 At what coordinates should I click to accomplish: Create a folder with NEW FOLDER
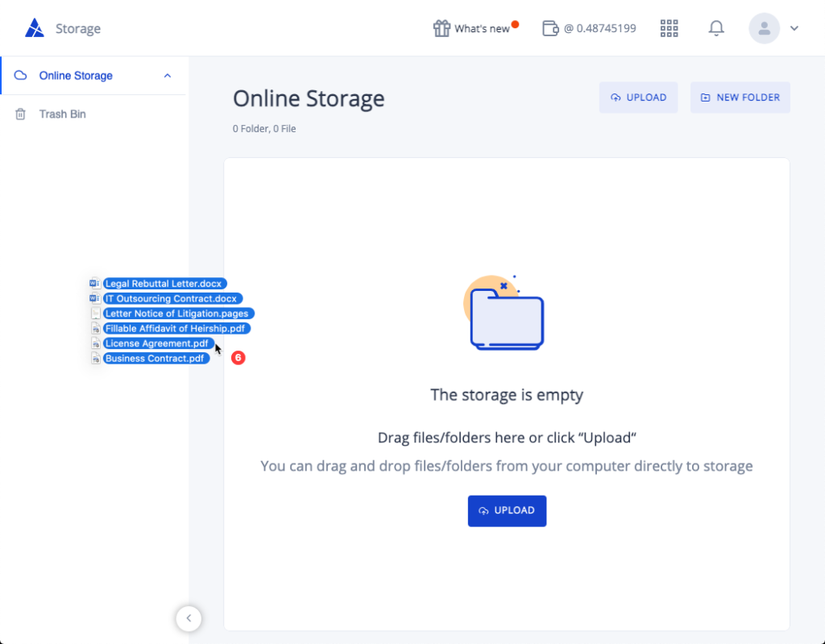pos(740,98)
